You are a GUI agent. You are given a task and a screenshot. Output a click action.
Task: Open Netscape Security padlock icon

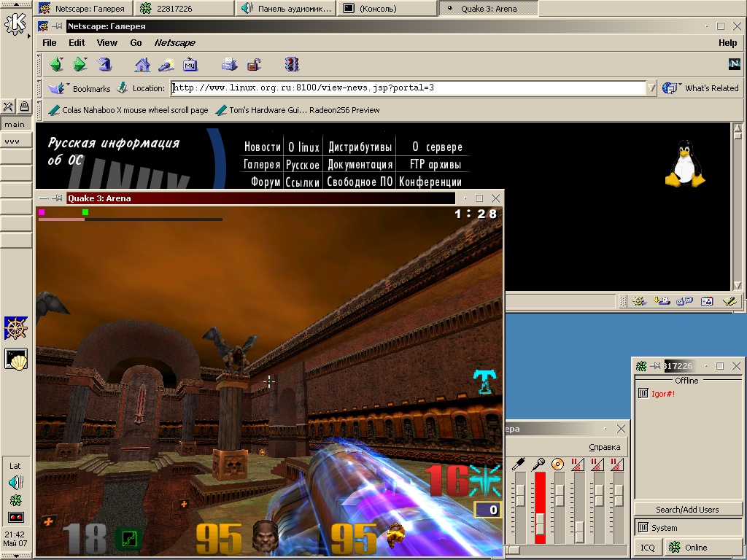point(254,65)
